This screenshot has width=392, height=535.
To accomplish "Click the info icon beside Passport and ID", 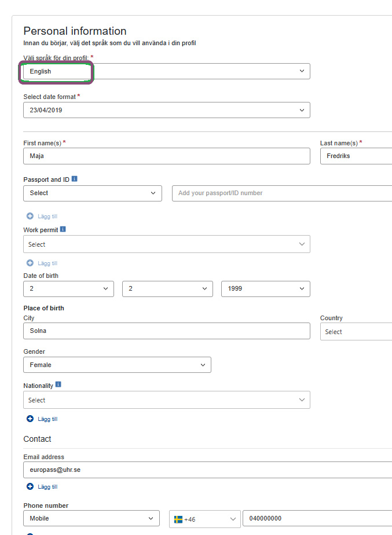I will [75, 179].
